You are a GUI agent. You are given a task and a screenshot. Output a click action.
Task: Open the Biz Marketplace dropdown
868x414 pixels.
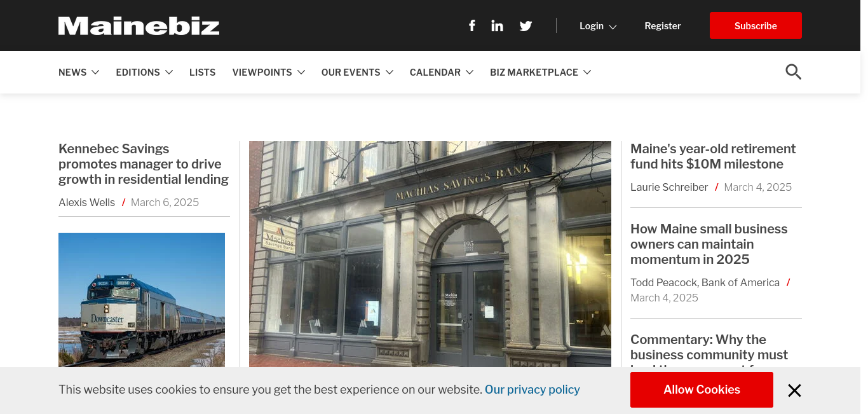point(541,72)
